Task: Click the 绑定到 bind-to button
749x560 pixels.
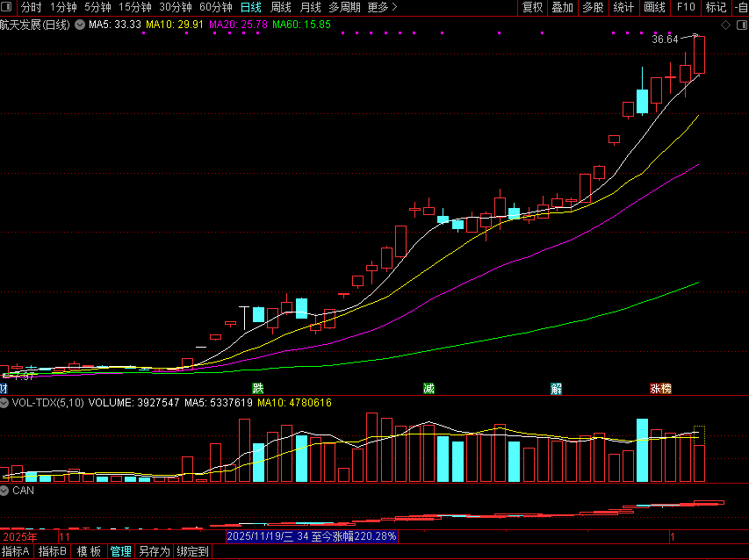Action: click(x=192, y=552)
